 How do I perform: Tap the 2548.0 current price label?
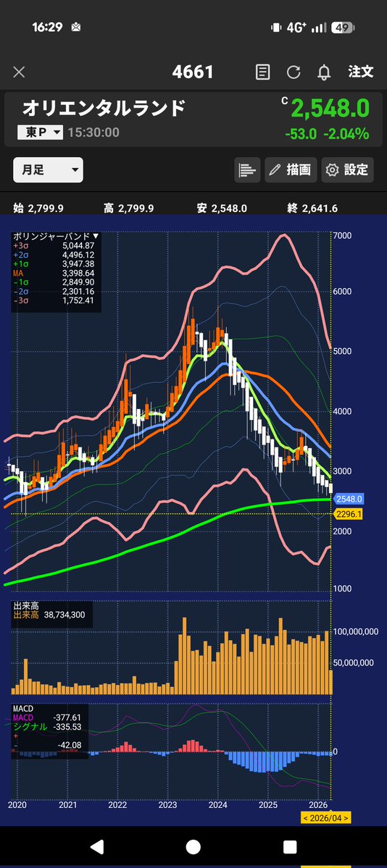tap(349, 499)
